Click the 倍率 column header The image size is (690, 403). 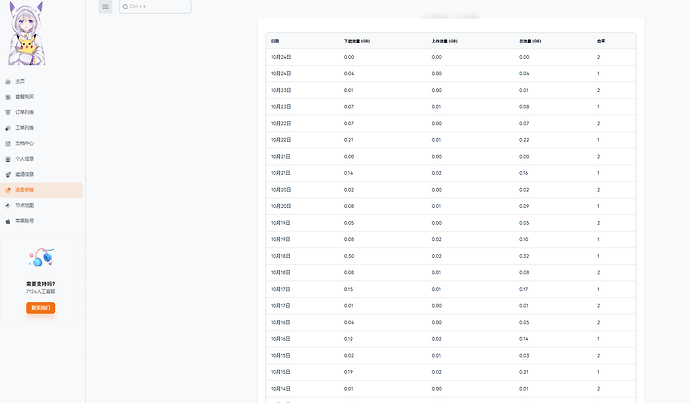point(601,41)
